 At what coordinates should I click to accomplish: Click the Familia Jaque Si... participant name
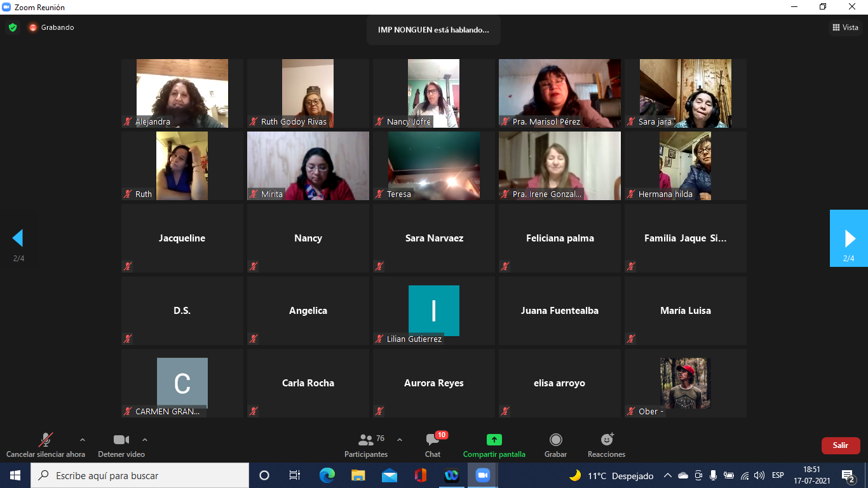pyautogui.click(x=686, y=238)
